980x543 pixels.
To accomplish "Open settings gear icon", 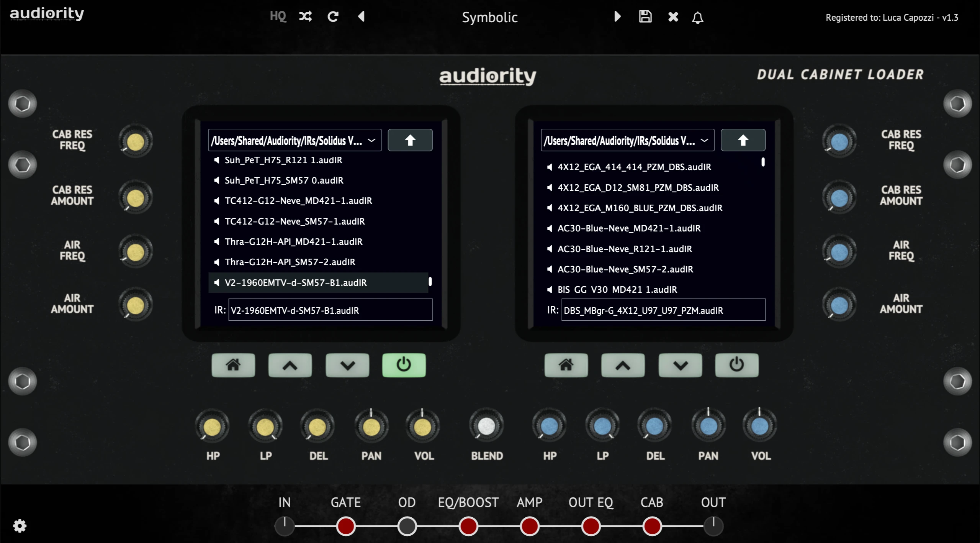I will tap(20, 526).
